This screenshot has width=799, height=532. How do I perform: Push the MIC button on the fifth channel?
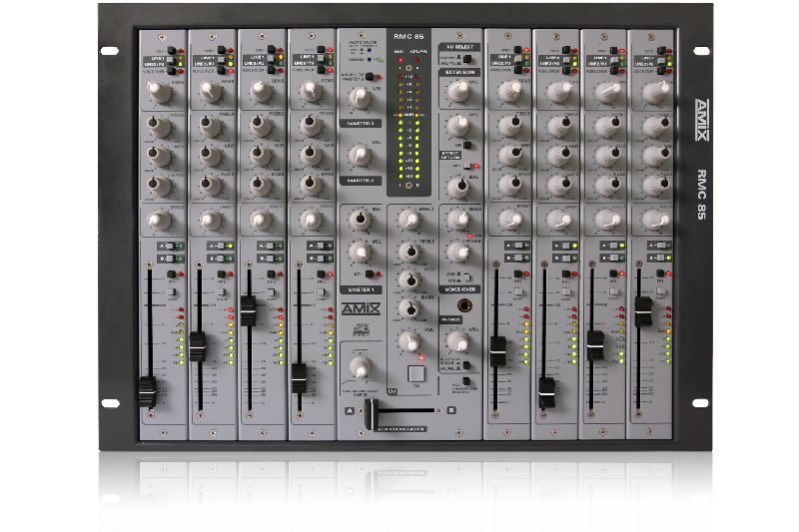pyautogui.click(x=517, y=49)
